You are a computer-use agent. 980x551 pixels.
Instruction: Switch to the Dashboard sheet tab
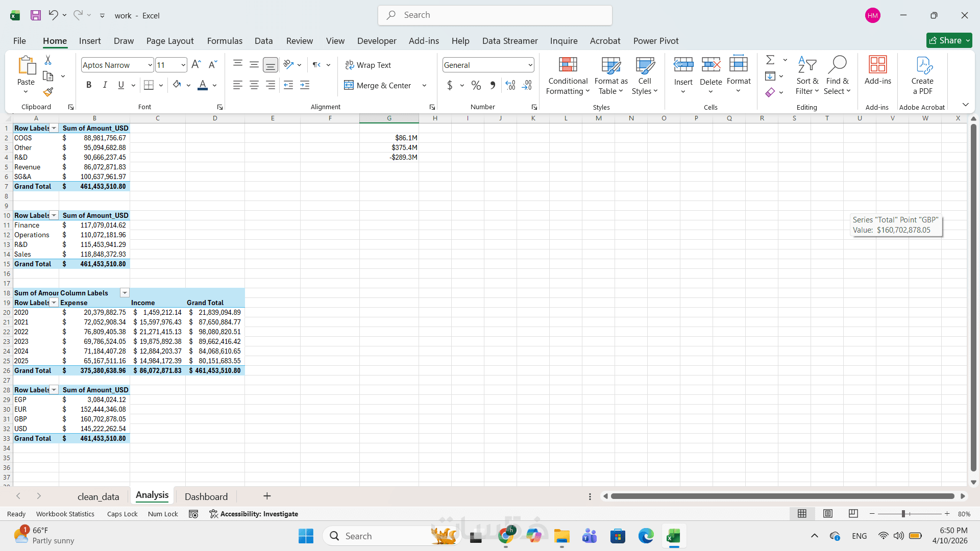pyautogui.click(x=206, y=496)
